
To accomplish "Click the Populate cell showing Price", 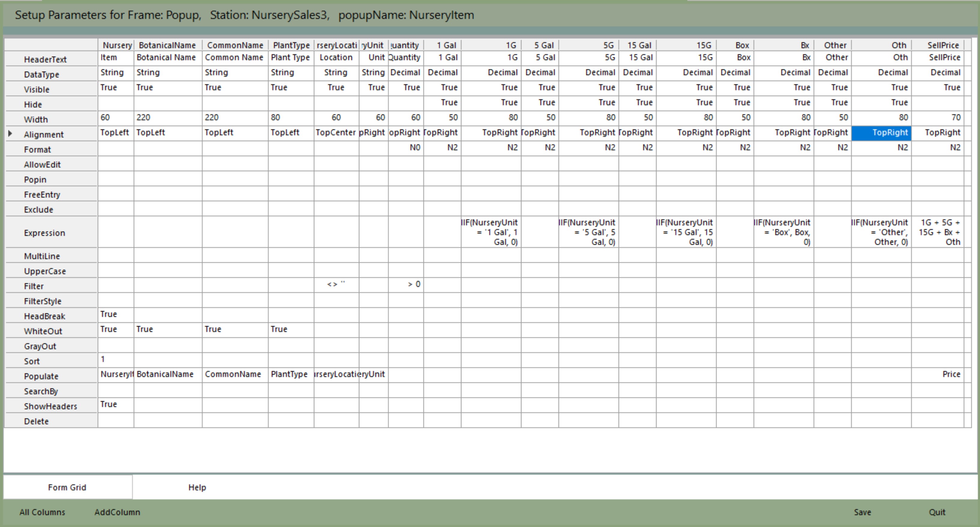I will [x=938, y=374].
